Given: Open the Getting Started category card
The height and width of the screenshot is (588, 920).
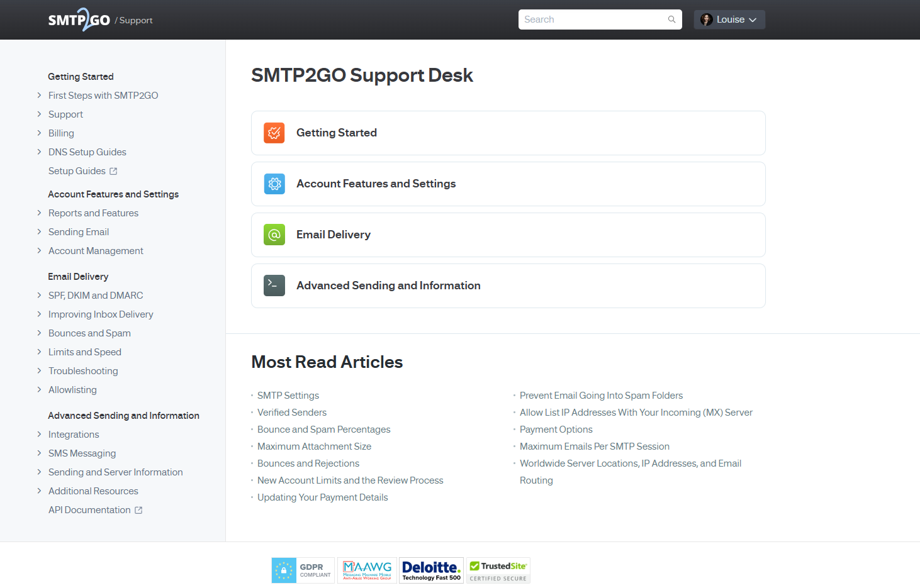Looking at the screenshot, I should click(x=508, y=133).
